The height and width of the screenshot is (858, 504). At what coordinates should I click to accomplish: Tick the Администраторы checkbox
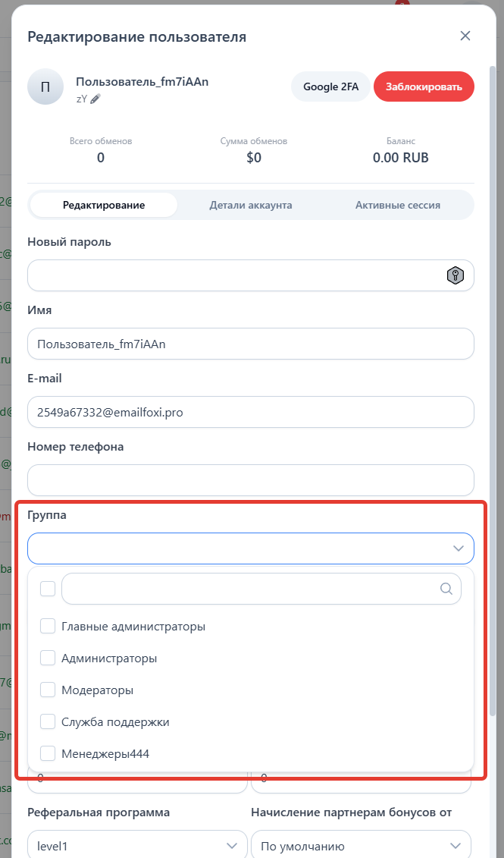48,658
